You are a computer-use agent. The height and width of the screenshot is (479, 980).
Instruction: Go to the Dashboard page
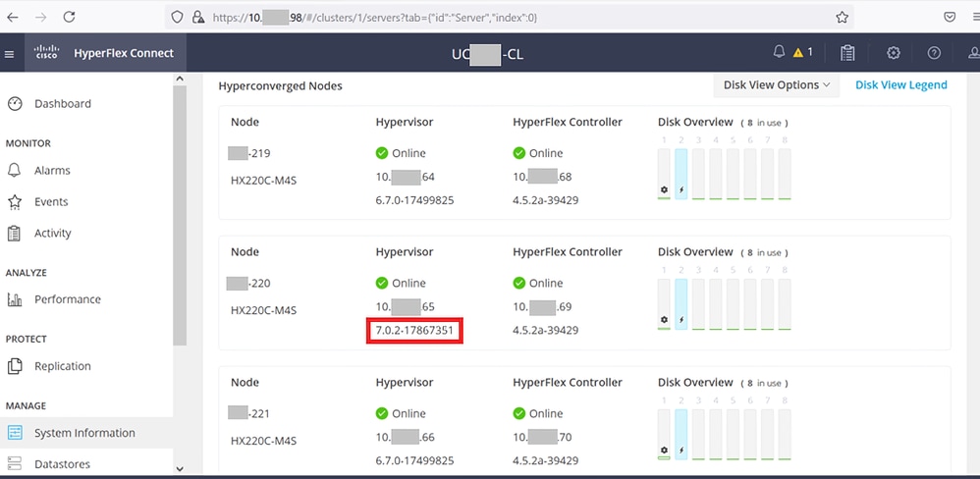click(x=62, y=104)
